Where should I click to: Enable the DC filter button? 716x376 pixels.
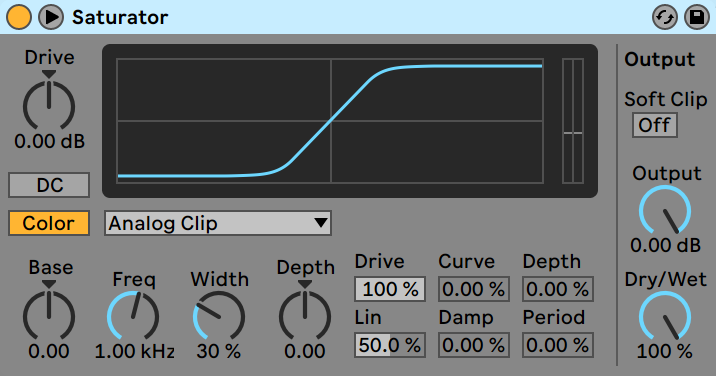tap(49, 185)
